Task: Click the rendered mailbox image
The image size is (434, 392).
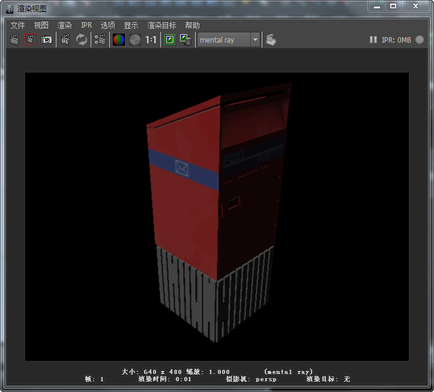Action: pos(217,217)
